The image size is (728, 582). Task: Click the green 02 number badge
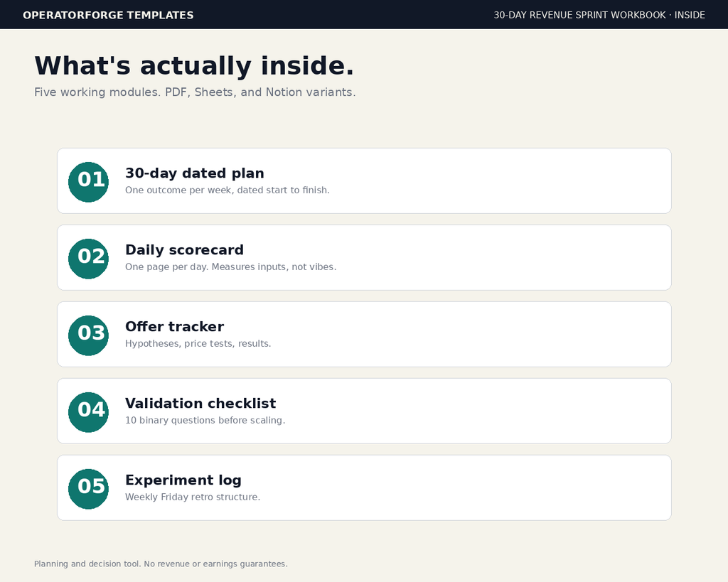88,259
